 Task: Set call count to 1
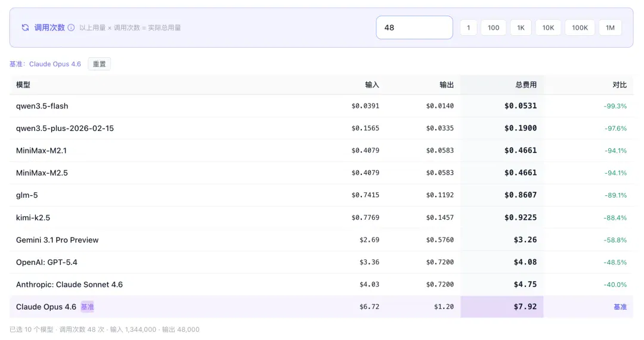point(468,27)
